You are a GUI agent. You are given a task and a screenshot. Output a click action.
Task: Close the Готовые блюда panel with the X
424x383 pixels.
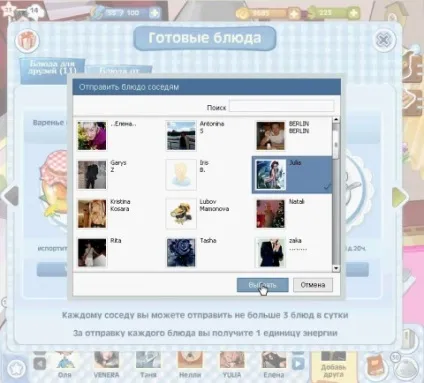(384, 41)
